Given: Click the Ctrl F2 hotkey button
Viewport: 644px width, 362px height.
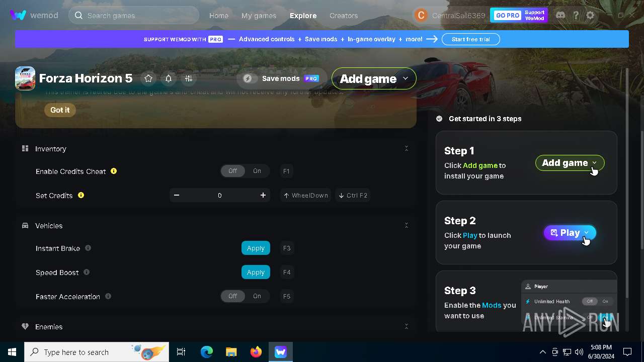Looking at the screenshot, I should click(352, 195).
